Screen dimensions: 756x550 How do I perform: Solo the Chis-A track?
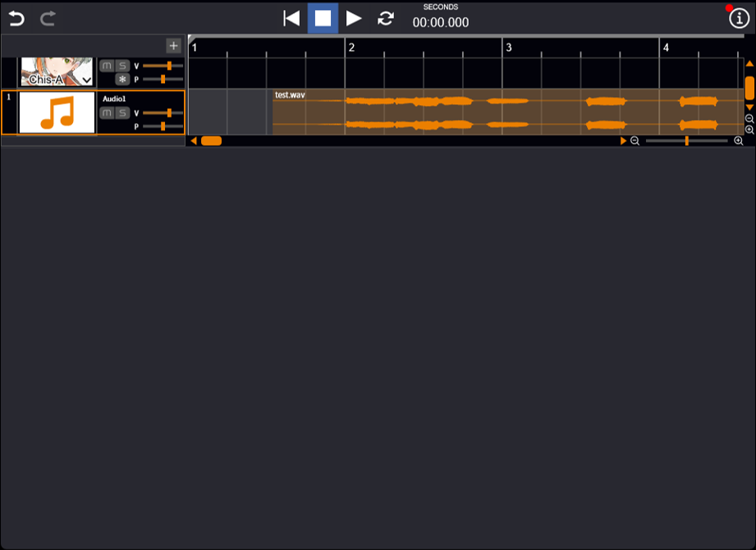point(123,66)
